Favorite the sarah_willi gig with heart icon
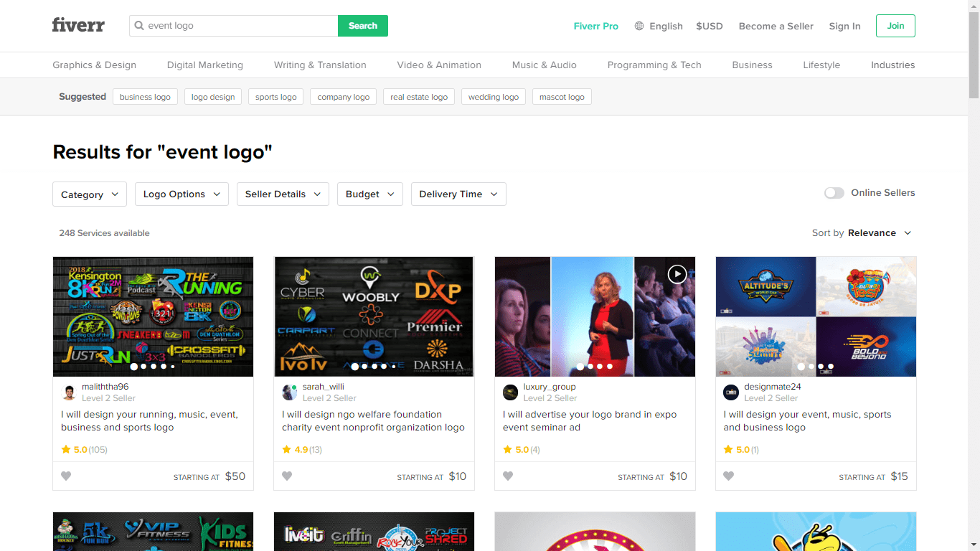Image resolution: width=980 pixels, height=551 pixels. click(x=287, y=476)
